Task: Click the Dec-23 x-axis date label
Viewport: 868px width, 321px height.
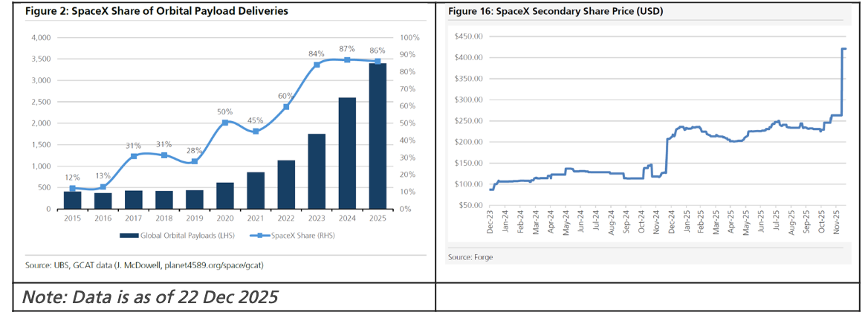Action: [x=491, y=223]
